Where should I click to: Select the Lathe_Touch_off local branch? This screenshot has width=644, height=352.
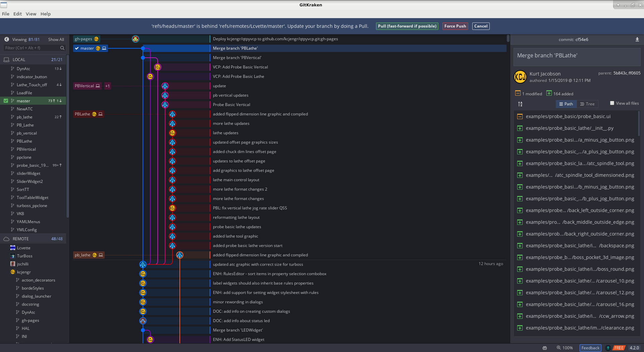click(33, 85)
